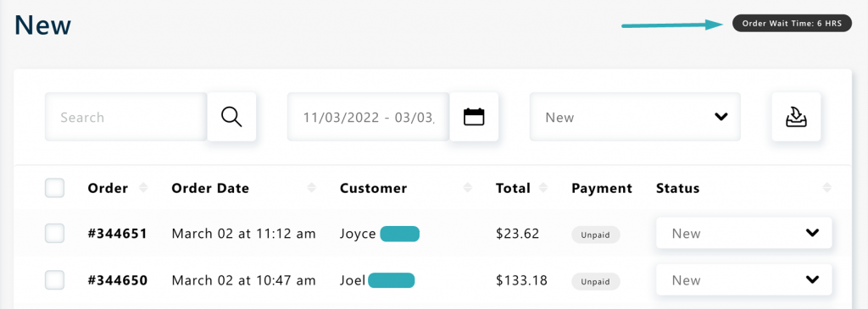Check the box for order #344650
868x309 pixels.
pos(54,279)
